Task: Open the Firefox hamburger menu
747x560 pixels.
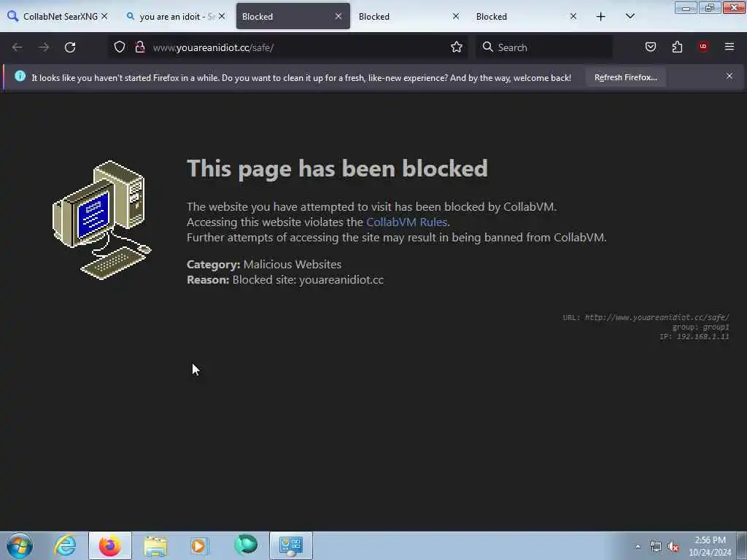Action: [729, 47]
